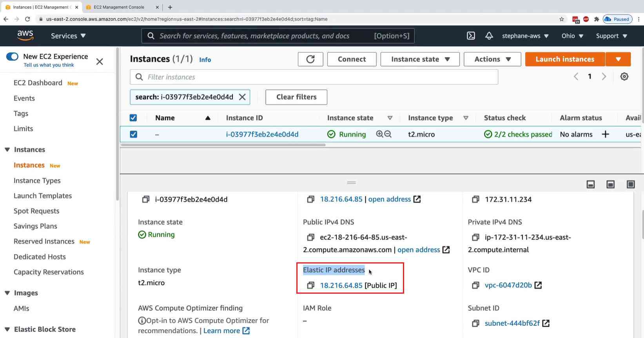Click the AWS services search box
The height and width of the screenshot is (338, 644).
[278, 36]
